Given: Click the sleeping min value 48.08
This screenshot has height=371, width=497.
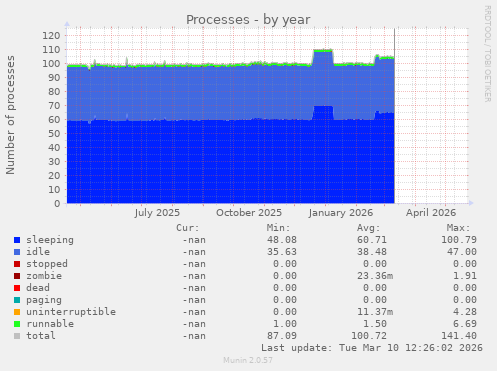Looking at the screenshot, I should (x=282, y=240).
